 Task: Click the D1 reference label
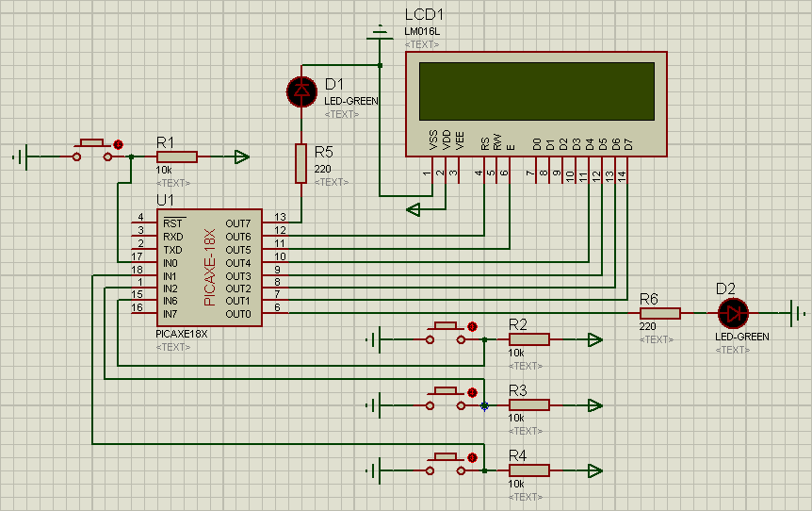coord(334,84)
